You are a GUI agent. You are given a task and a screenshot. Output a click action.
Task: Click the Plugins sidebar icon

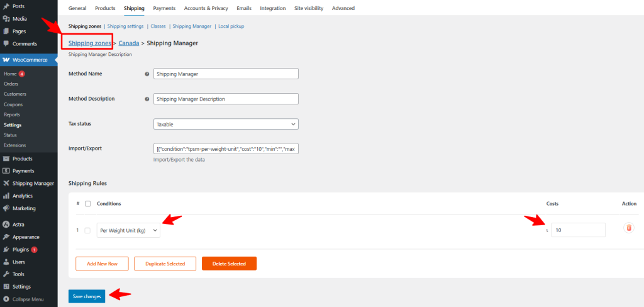coord(6,249)
